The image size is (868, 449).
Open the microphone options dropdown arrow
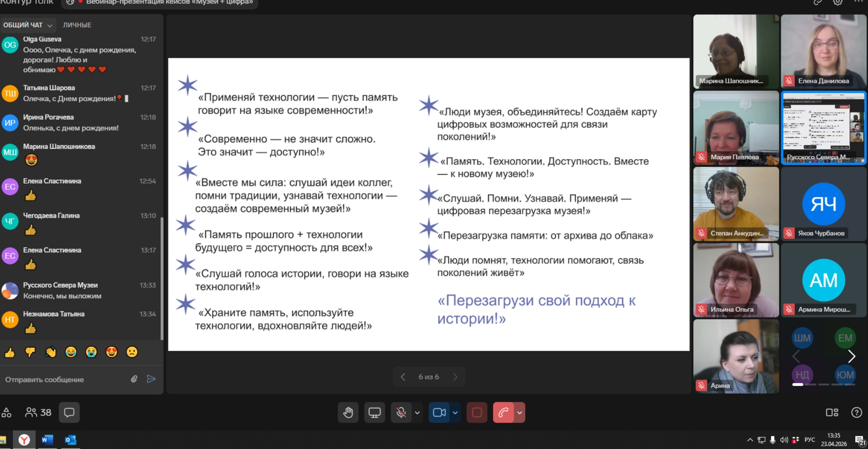pos(417,413)
